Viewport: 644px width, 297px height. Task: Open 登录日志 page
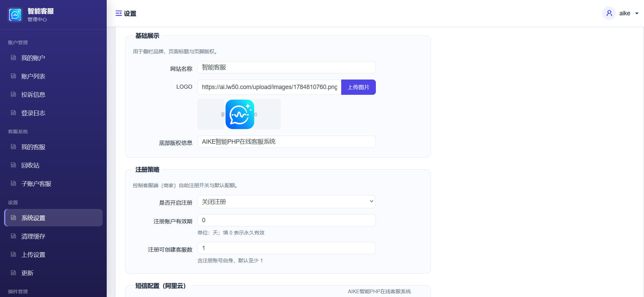point(53,113)
